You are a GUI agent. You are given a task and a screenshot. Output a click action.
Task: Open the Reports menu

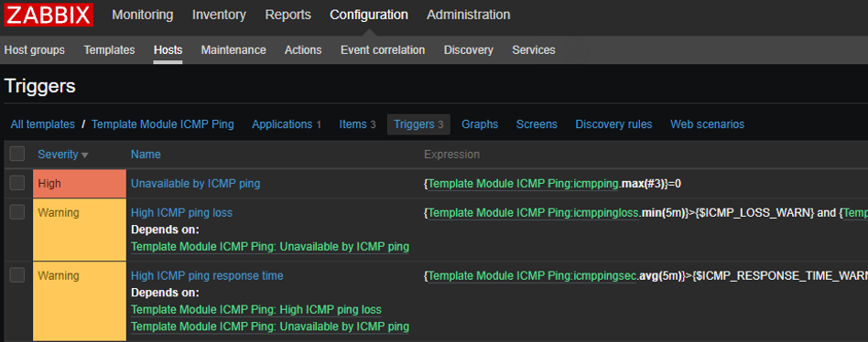click(288, 15)
